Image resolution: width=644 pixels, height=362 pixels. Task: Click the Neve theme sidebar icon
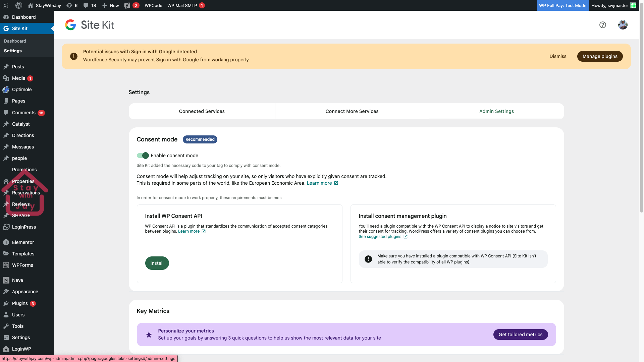6,280
